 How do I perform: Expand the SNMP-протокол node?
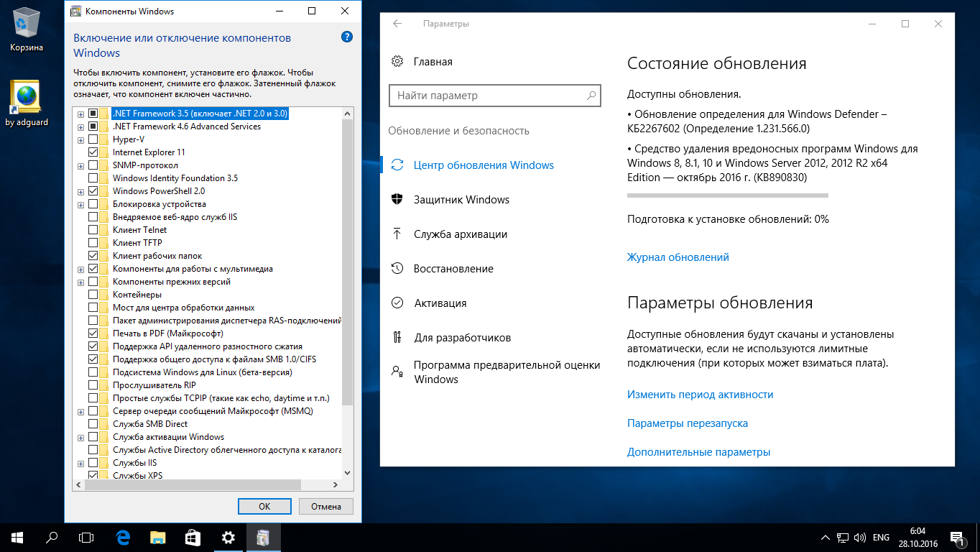[x=80, y=165]
